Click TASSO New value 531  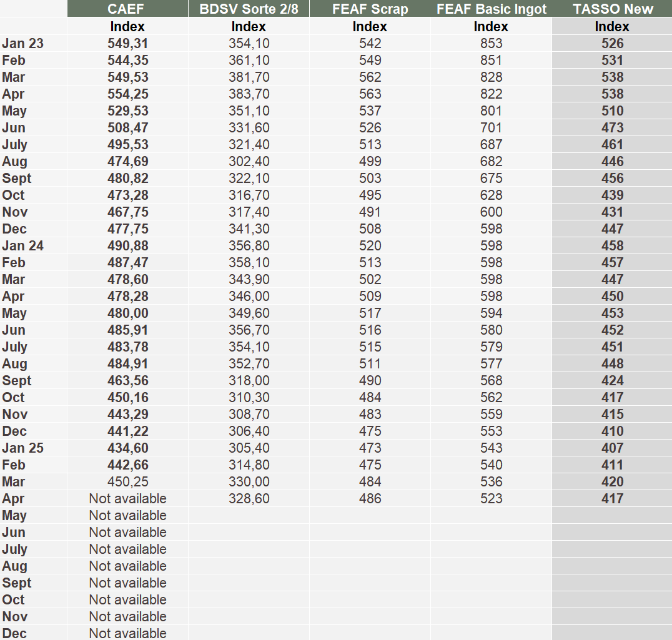[x=613, y=60]
